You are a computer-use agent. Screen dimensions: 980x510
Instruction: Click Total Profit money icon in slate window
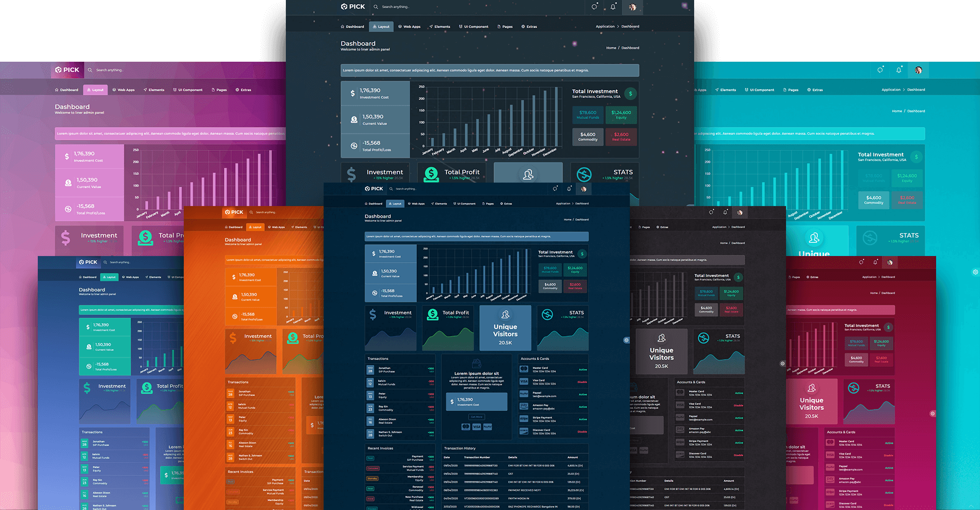(x=431, y=174)
